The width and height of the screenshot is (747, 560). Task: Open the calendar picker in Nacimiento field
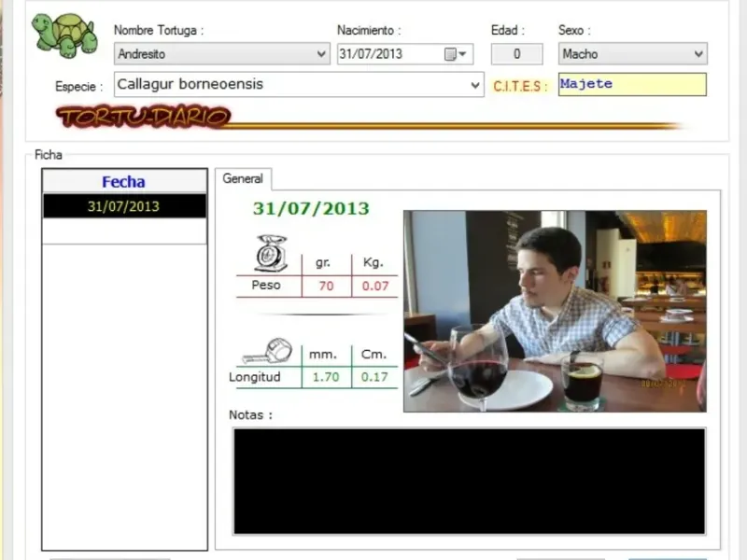click(456, 54)
